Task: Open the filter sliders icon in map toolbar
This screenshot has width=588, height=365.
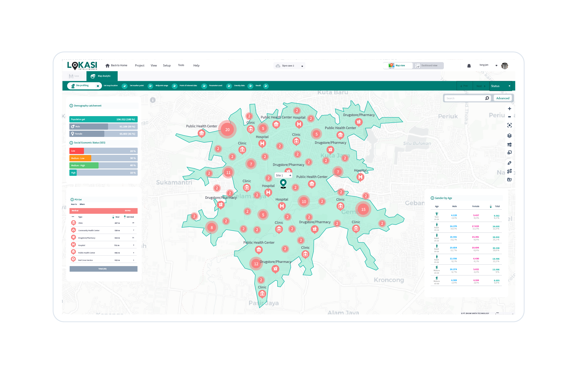Action: coord(509,145)
